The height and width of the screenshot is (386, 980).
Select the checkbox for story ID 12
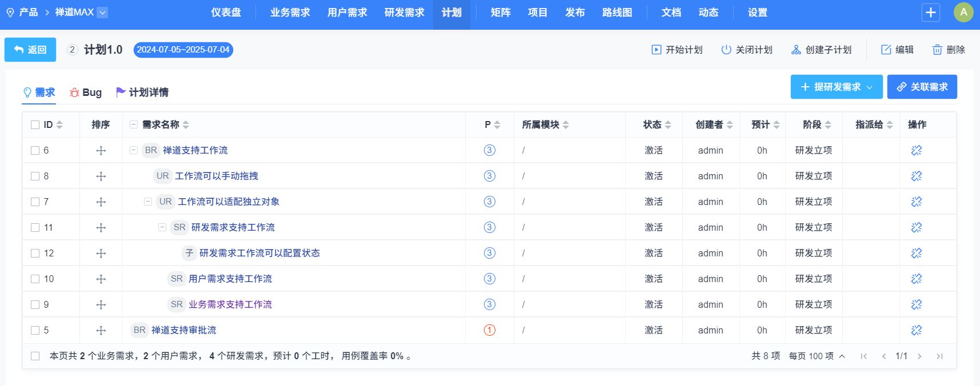pyautogui.click(x=35, y=253)
